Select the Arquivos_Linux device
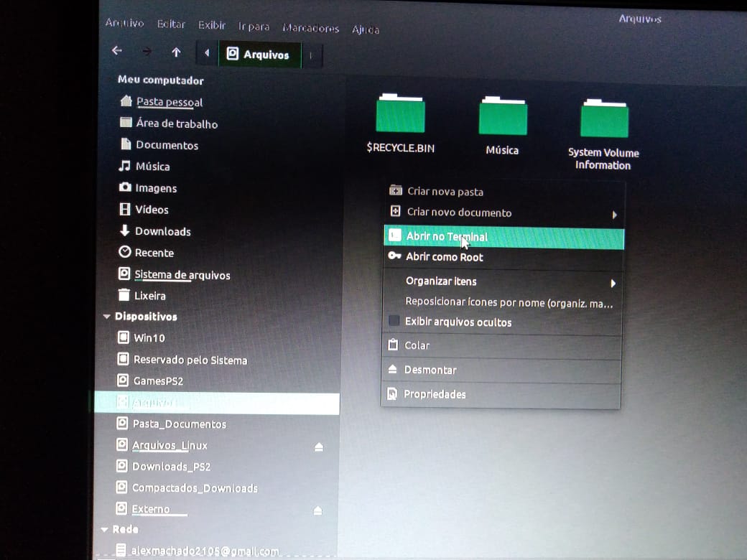Screen dimensions: 747x560 coord(162,444)
